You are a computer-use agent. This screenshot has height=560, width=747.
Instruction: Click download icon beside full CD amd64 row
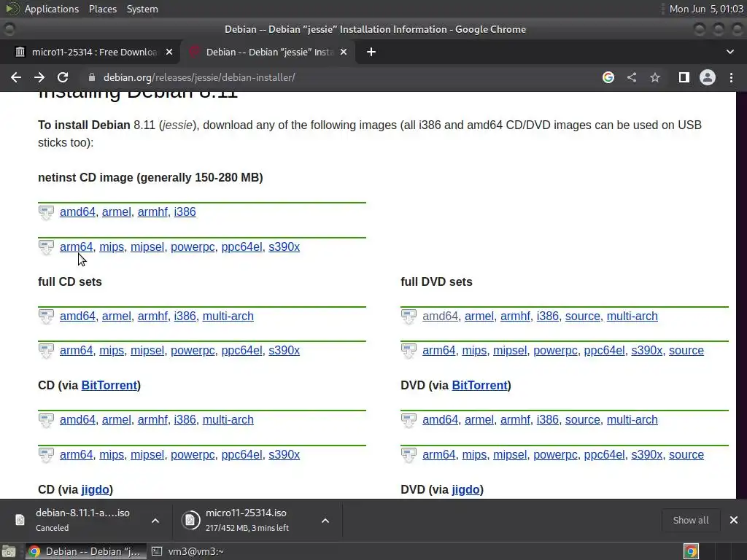(46, 316)
